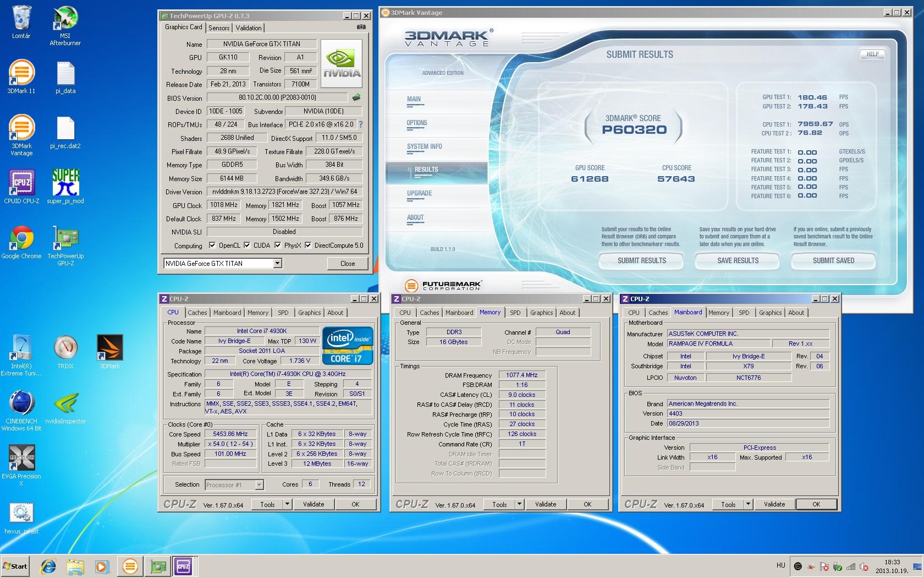
Task: Open SYSTEM INFO in 3DMark Vantage
Action: 424,146
